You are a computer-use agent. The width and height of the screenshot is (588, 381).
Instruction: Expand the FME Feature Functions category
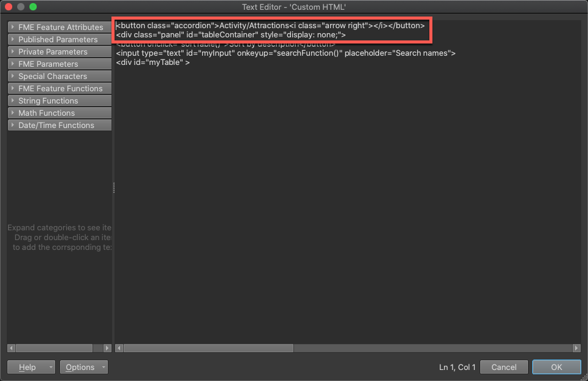[59, 88]
